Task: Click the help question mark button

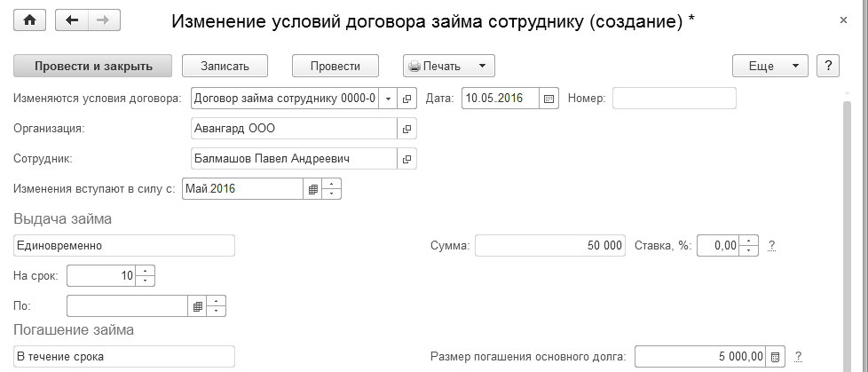Action: tap(827, 66)
